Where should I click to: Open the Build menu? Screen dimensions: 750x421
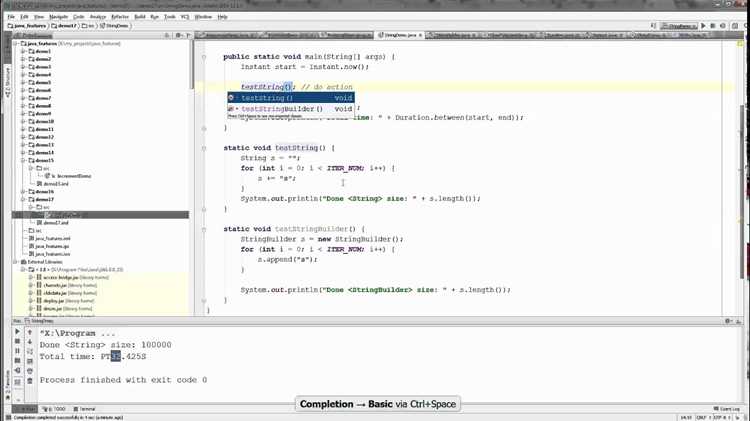coord(140,17)
